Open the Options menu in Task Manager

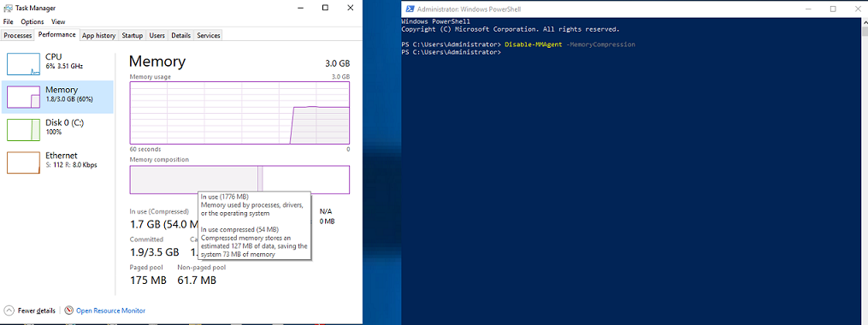pyautogui.click(x=32, y=21)
